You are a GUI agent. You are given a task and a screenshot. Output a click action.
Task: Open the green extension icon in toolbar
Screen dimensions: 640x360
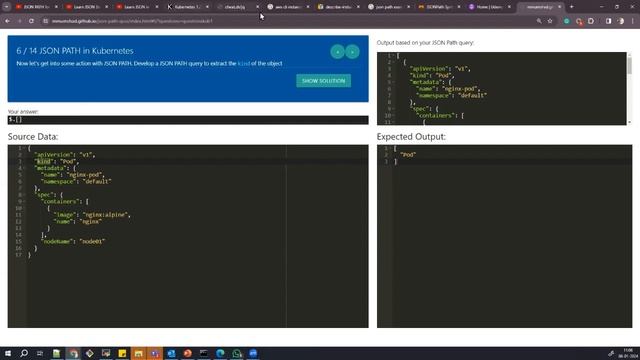point(567,21)
